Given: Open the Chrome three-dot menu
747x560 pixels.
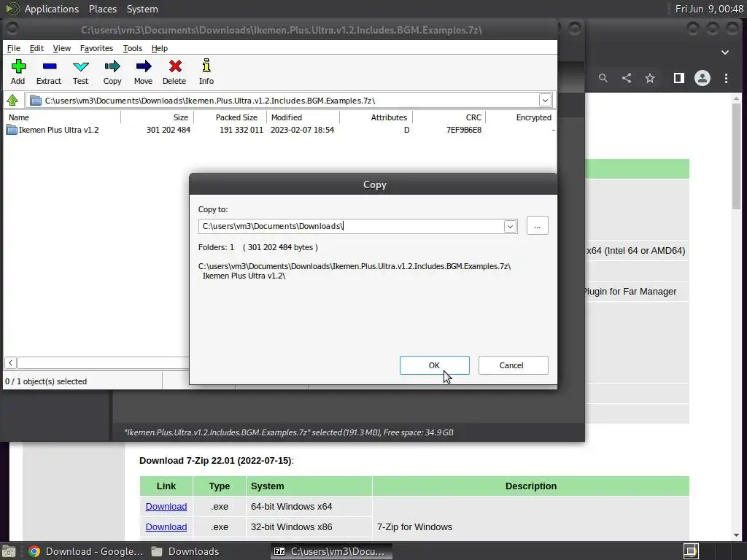Looking at the screenshot, I should click(x=726, y=78).
